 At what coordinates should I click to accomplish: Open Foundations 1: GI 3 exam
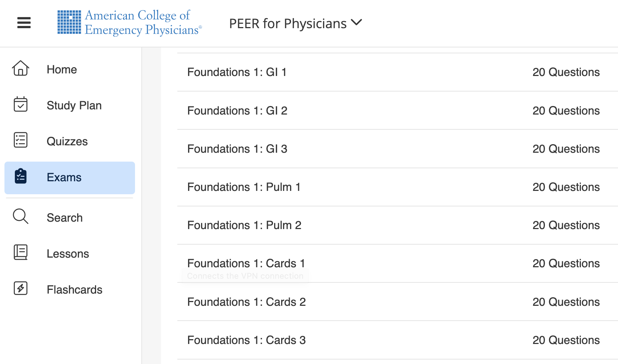(237, 149)
